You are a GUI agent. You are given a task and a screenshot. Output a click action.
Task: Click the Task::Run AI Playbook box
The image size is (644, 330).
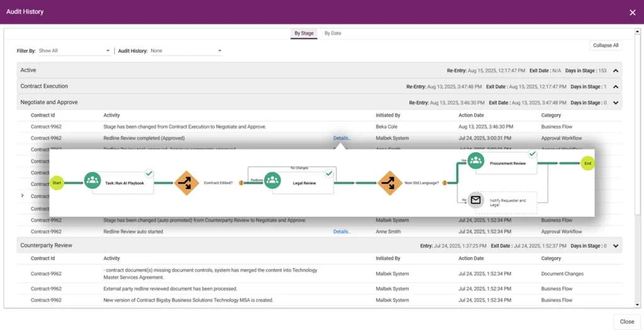click(x=123, y=183)
